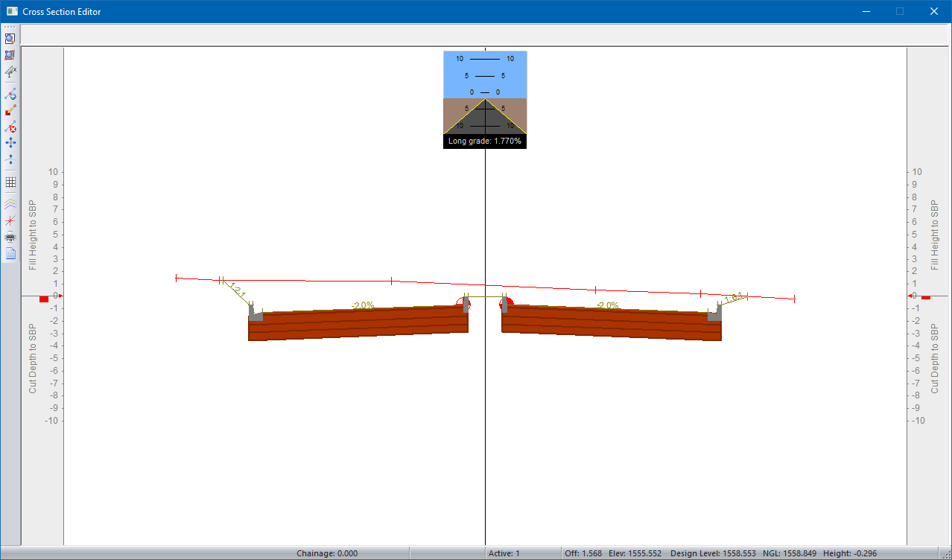Toggle the layered surfaces icon
The height and width of the screenshot is (560, 952).
tap(10, 203)
